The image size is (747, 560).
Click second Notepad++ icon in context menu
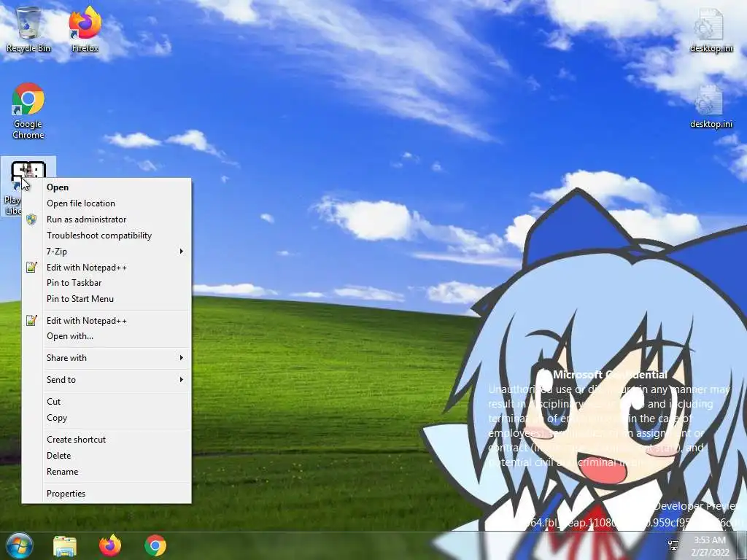coord(31,321)
